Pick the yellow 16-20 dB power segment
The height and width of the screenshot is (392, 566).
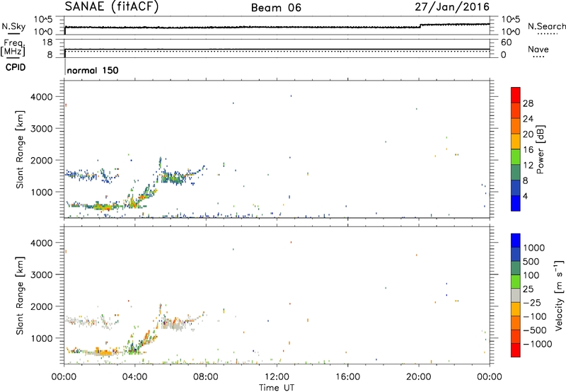click(516, 142)
